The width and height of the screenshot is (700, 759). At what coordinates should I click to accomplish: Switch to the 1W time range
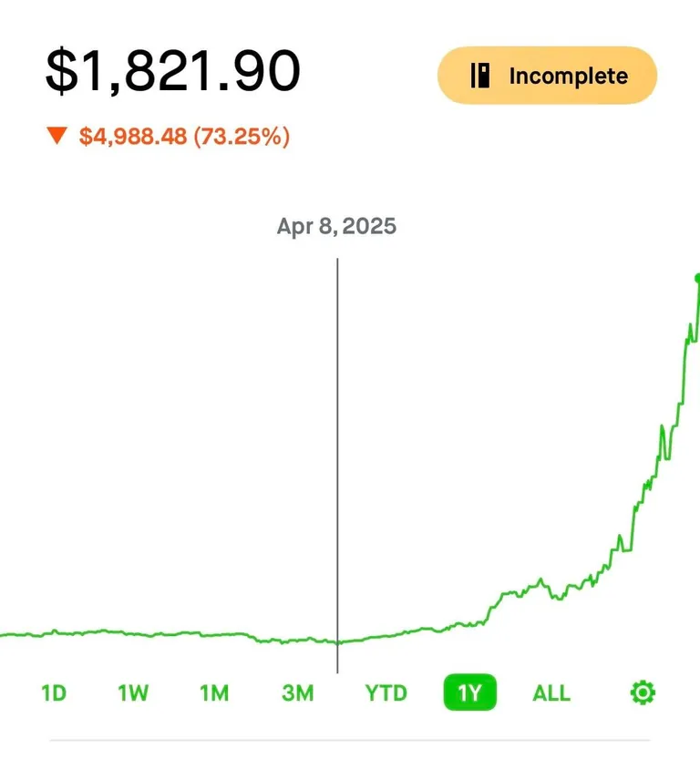coord(133,692)
